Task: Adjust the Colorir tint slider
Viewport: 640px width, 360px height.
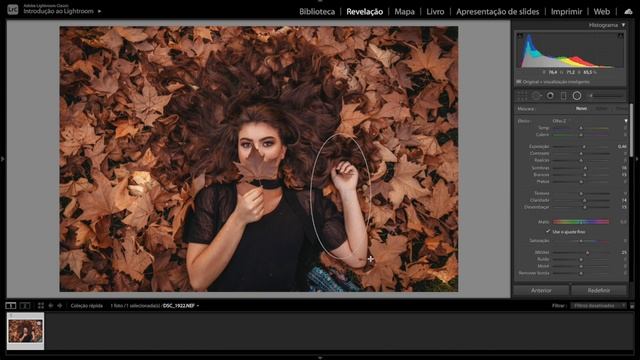Action: point(581,135)
